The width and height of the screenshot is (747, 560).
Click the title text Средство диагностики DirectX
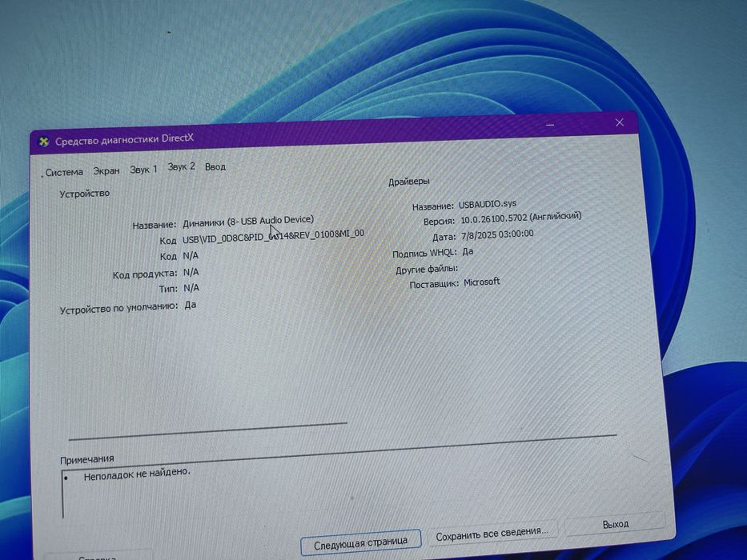coord(124,139)
